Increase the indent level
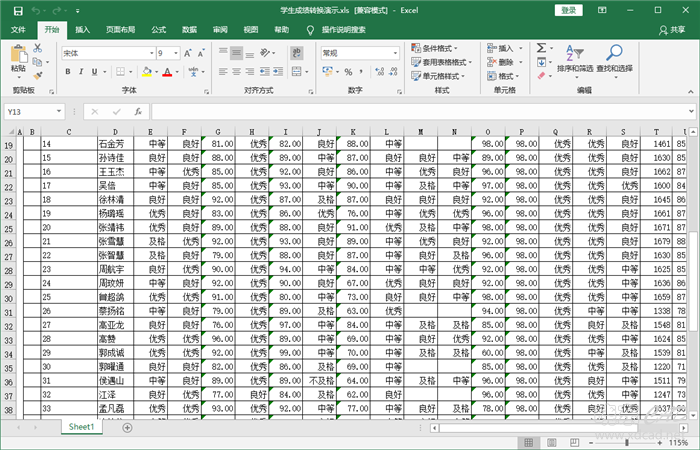This screenshot has height=450, width=700. [278, 71]
